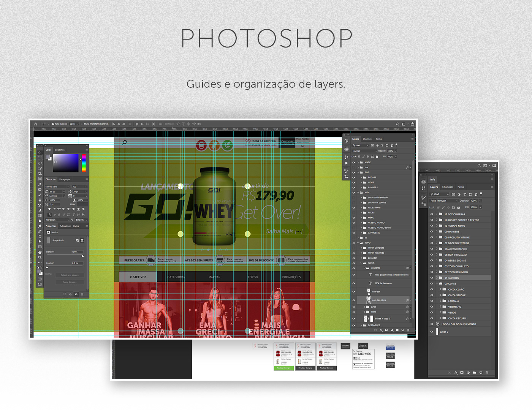Open Paths tab in back window
The image size is (532, 414).
[x=461, y=187]
